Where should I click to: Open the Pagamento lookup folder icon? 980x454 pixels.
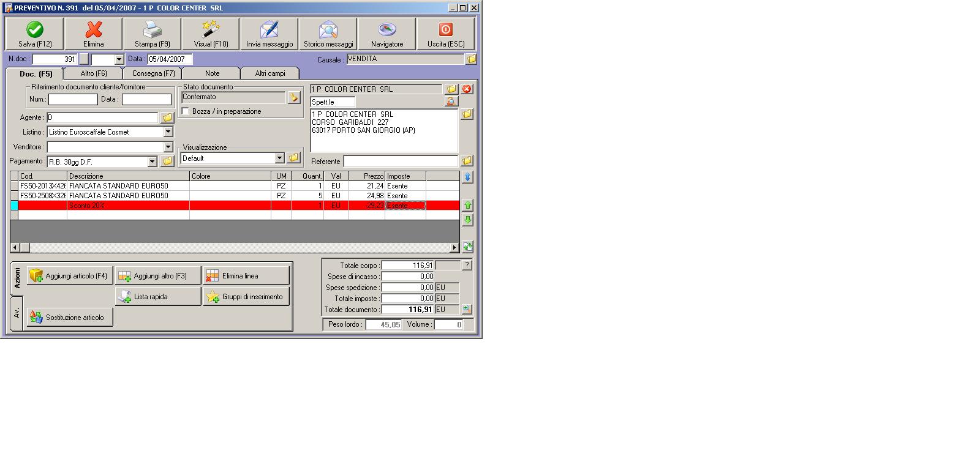167,162
